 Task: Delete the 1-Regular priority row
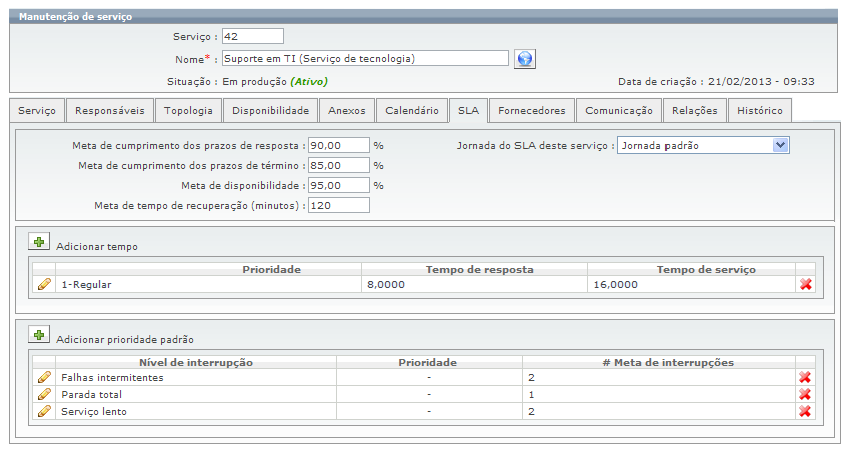tap(806, 285)
